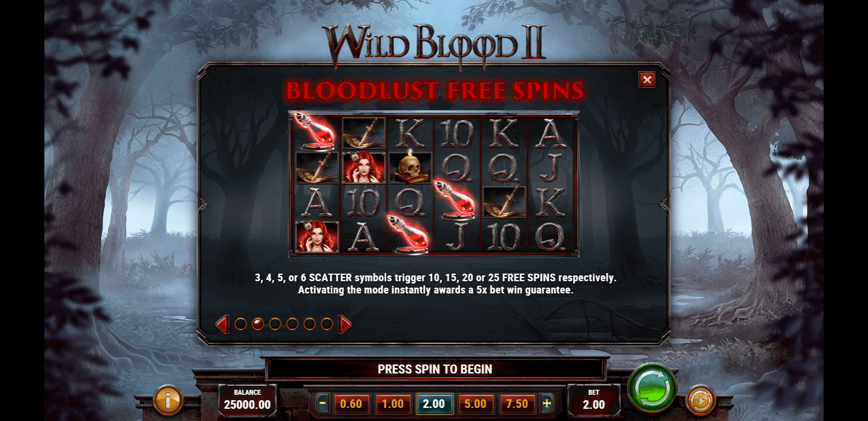Select the fourth page indicator dot
This screenshot has width=868, height=421.
(292, 324)
